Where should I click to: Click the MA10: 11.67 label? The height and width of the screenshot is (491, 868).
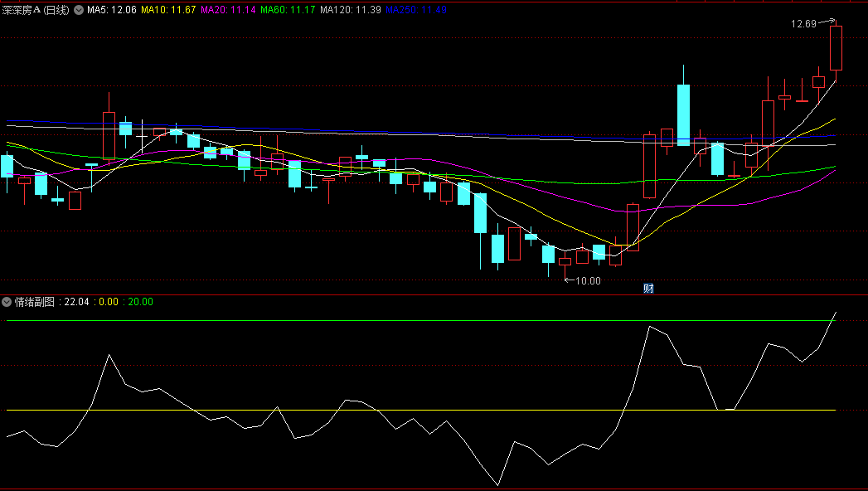pos(168,10)
